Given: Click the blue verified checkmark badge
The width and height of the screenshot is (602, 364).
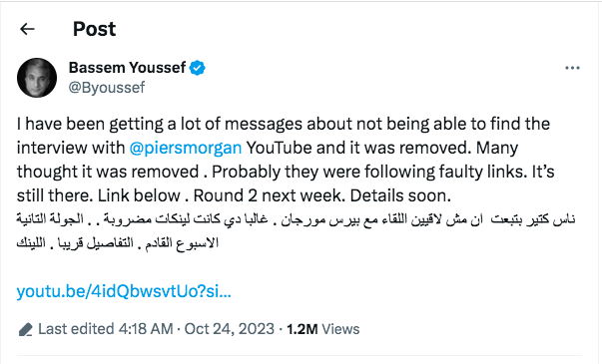Looking at the screenshot, I should [198, 68].
